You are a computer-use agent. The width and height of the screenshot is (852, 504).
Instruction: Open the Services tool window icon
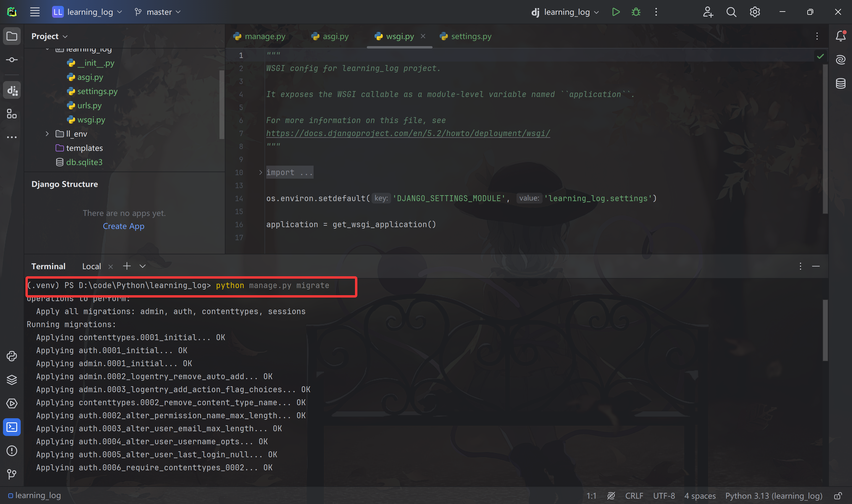(x=12, y=403)
